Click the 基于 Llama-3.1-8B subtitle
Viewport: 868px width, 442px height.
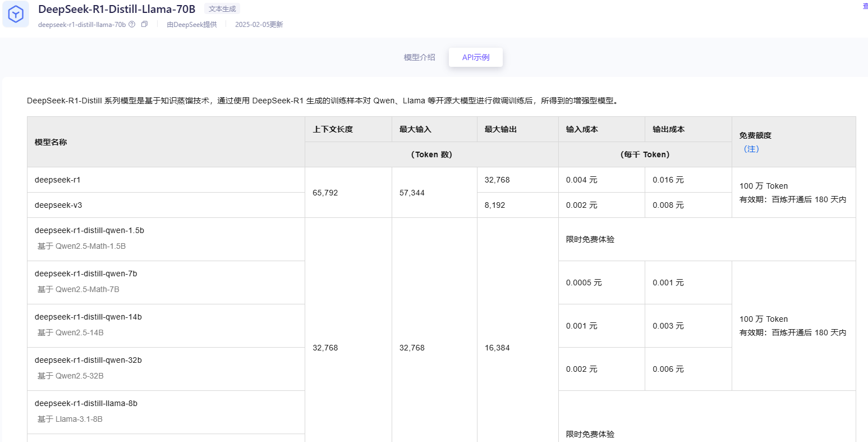point(70,419)
